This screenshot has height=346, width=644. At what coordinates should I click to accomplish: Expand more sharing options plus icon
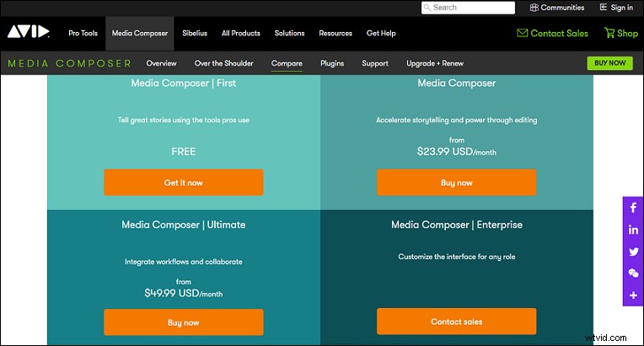coord(633,295)
